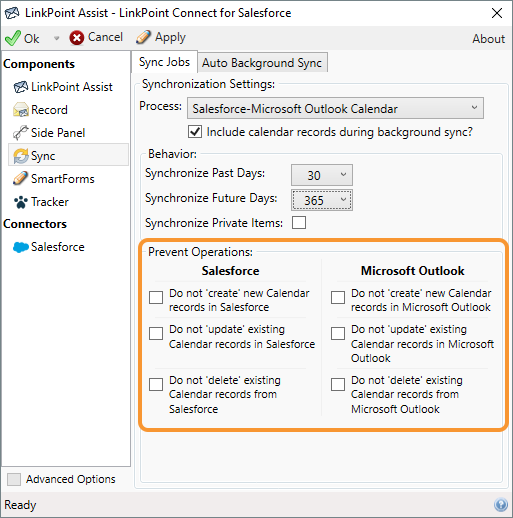Check Do not 'create' new records in Salesforce
Screen dimensions: 513x518
pos(156,297)
